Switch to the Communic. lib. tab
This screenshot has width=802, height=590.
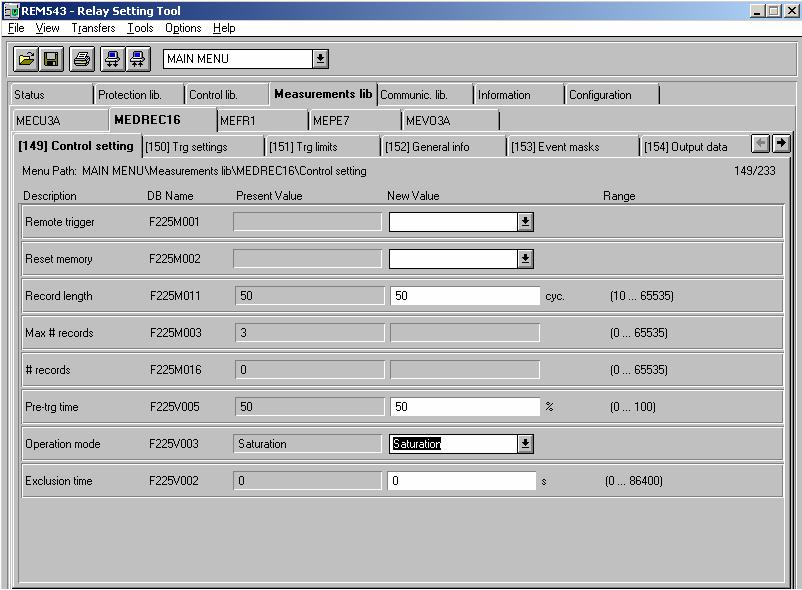click(x=426, y=95)
